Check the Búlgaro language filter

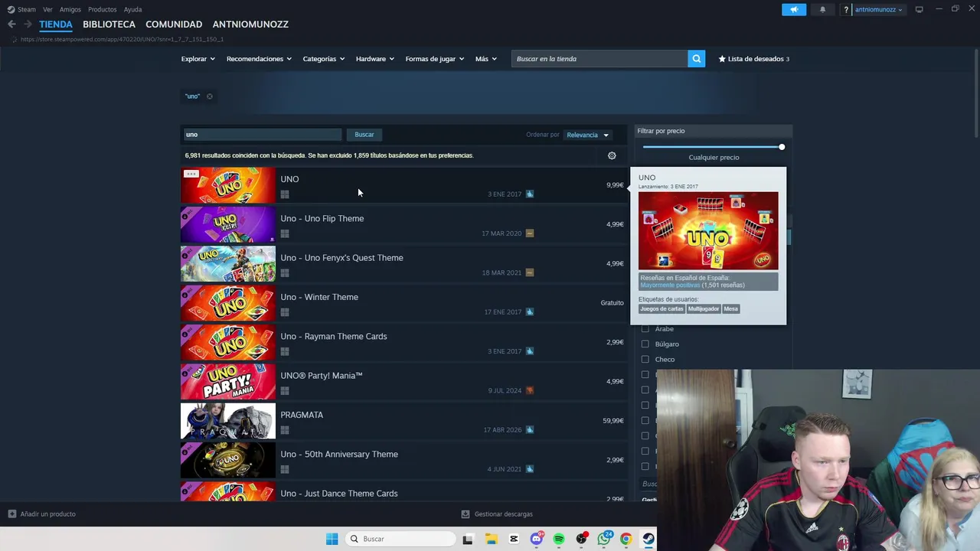click(645, 344)
